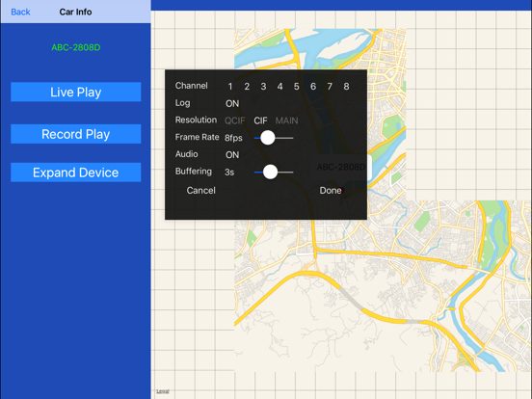The height and width of the screenshot is (399, 532).
Task: Tap the Expand Device button
Action: pos(76,173)
